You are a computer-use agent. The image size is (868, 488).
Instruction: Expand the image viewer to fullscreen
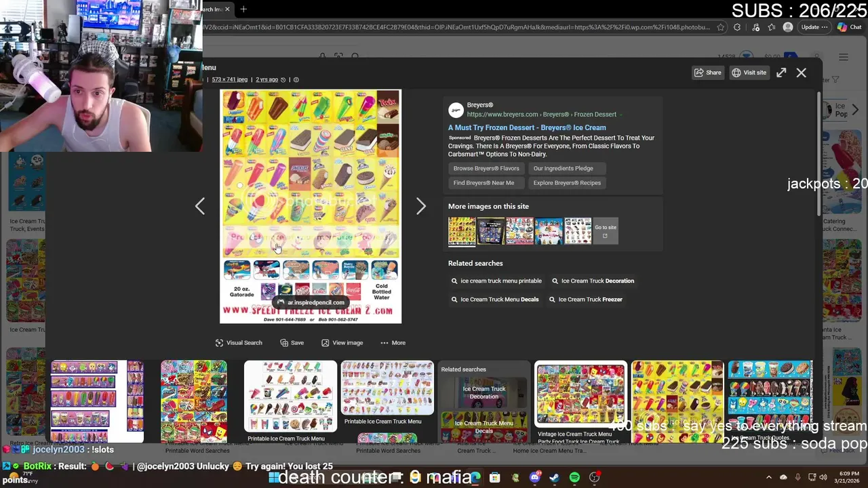tap(781, 73)
